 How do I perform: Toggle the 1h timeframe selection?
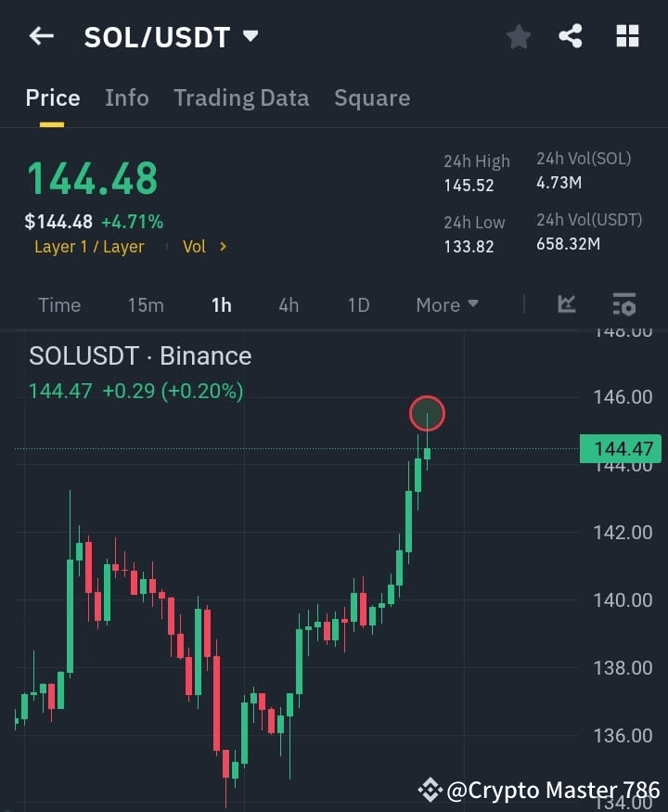pyautogui.click(x=221, y=304)
